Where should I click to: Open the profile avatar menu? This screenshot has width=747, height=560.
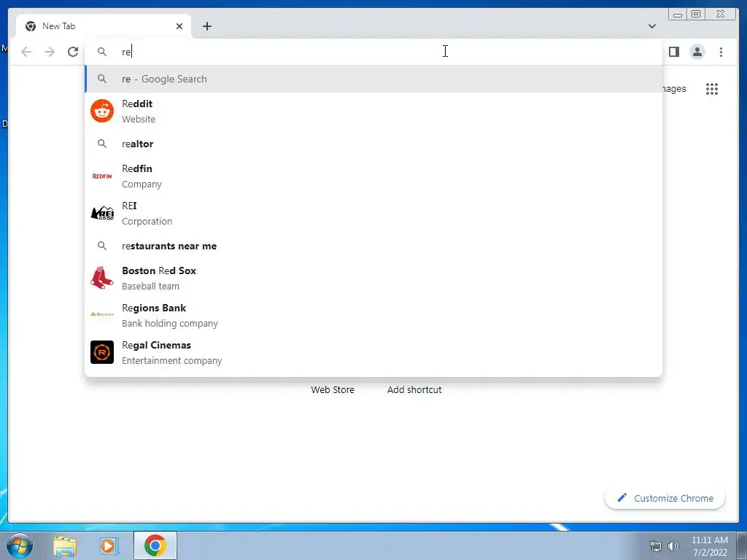[697, 52]
